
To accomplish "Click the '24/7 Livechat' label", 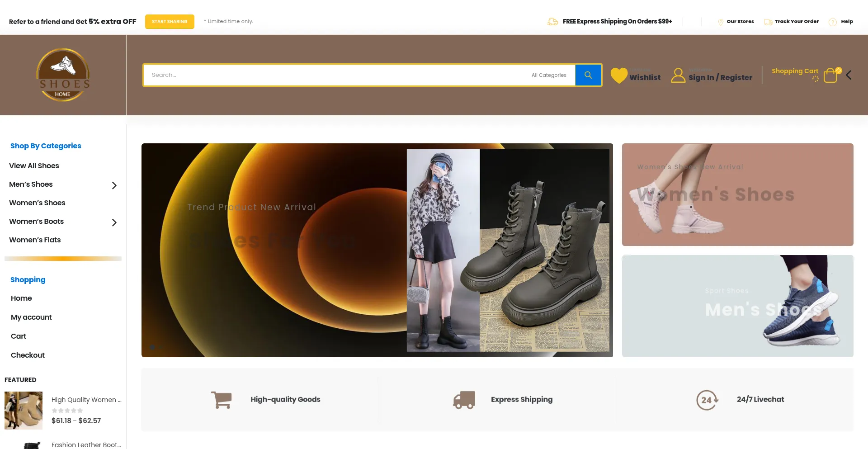I will coord(760,399).
